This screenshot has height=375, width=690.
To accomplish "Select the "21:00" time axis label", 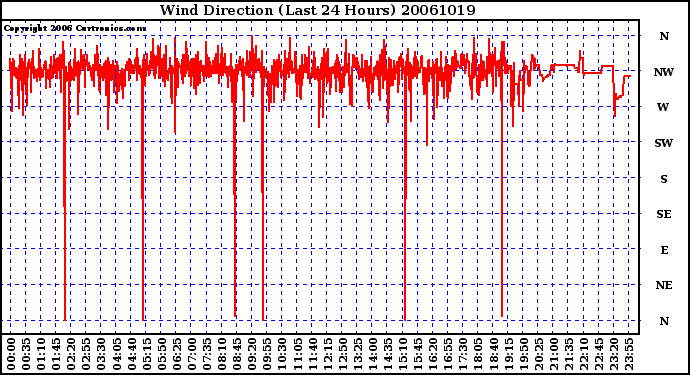I will (554, 354).
